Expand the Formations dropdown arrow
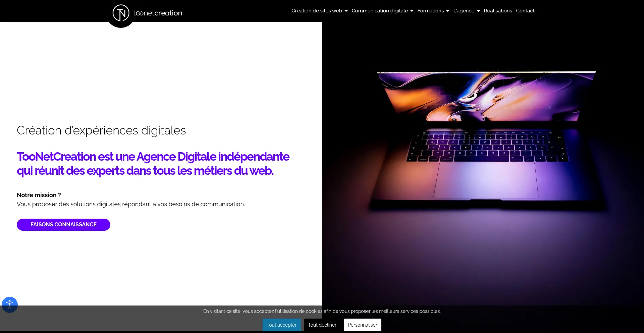The image size is (644, 333). (x=447, y=11)
